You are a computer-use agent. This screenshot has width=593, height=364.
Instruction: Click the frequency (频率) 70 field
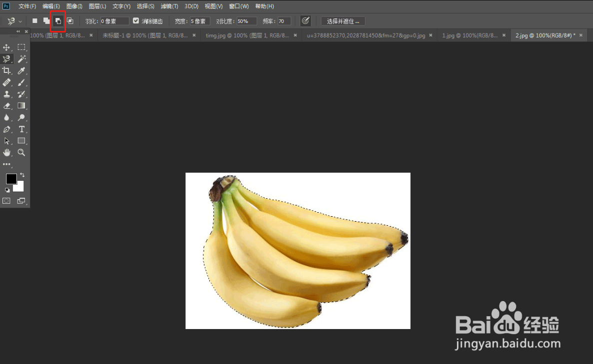pyautogui.click(x=284, y=21)
